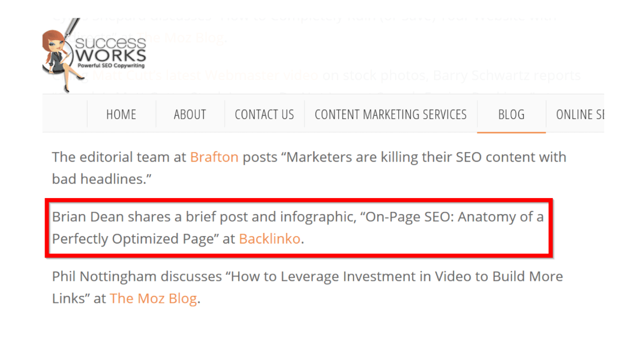Click the faded Moz Blog link behind logo
The image size is (644, 349).
point(181,38)
